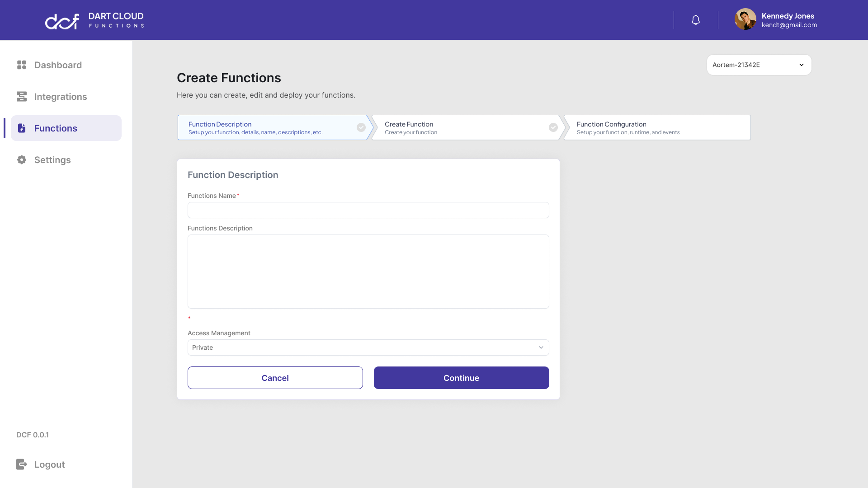Click the DCF logo in the header
Viewport: 868px width, 488px height.
62,20
